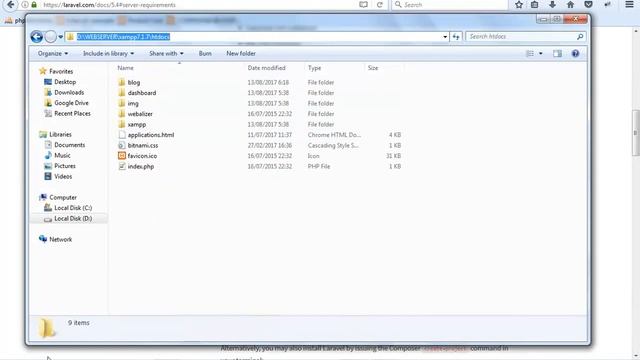Open Local Disk (C:)
This screenshot has height=360, width=640.
tap(73, 208)
